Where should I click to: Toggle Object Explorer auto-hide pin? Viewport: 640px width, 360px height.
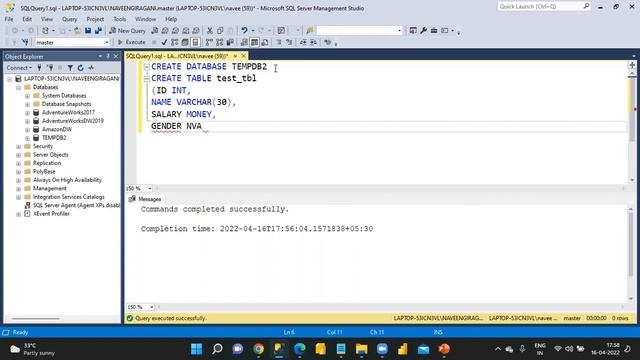pos(108,56)
